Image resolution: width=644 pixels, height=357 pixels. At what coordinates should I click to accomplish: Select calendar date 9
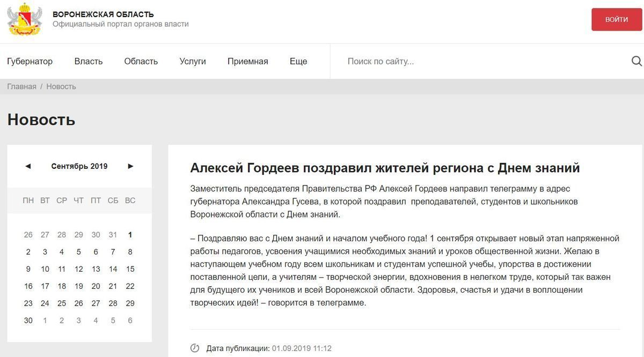point(28,269)
